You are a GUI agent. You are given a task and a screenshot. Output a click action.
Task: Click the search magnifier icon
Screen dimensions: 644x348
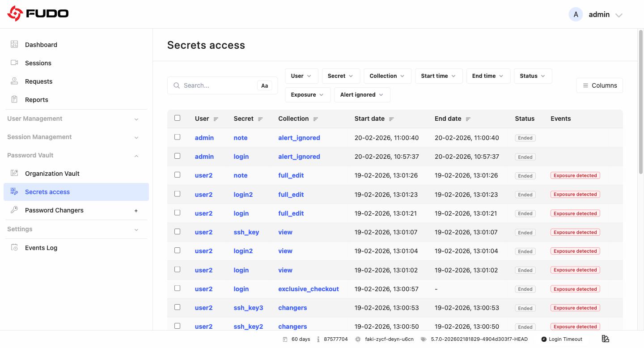(177, 85)
